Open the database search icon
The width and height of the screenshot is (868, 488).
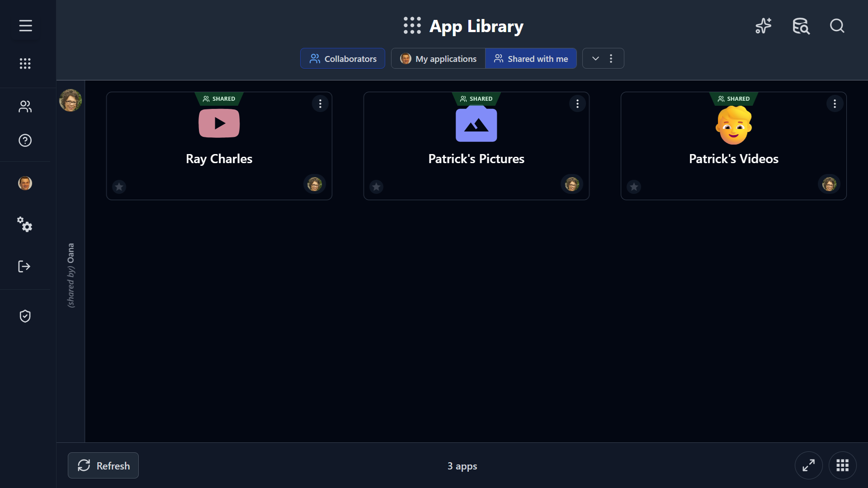point(801,26)
